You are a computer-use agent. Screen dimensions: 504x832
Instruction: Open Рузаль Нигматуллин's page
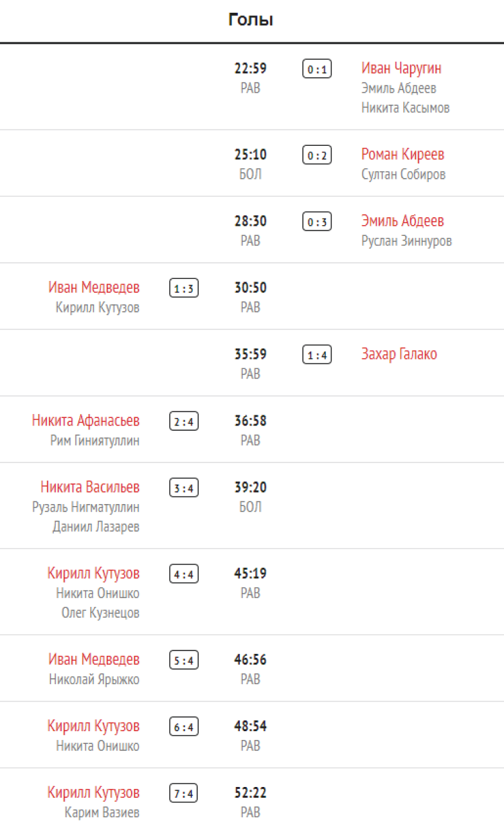click(x=86, y=507)
